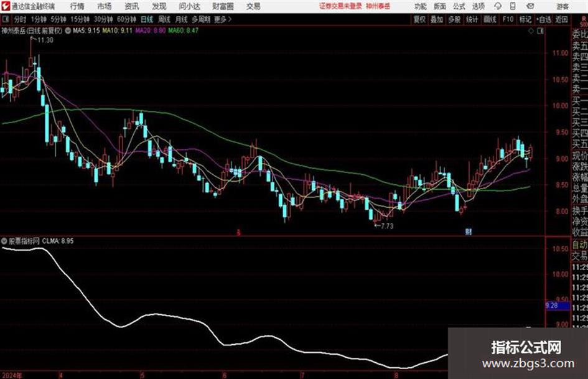
Task: Click the 证券交易未登录 login link
Action: (340, 6)
